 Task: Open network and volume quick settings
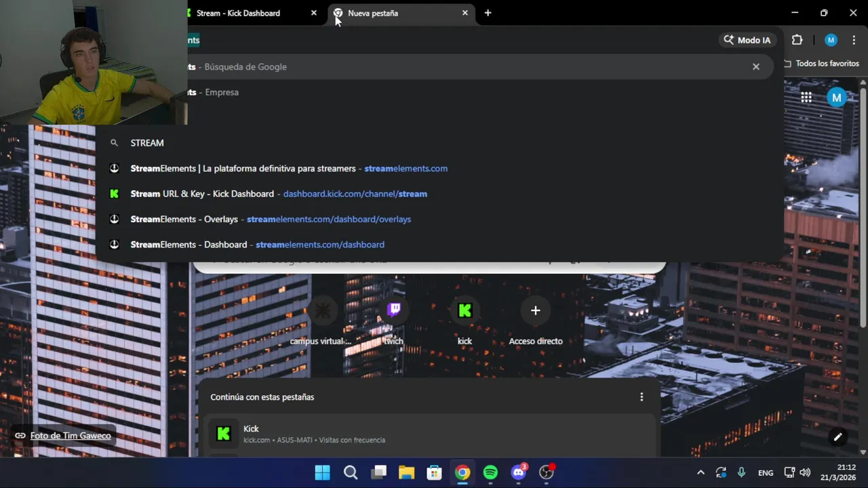tap(797, 472)
